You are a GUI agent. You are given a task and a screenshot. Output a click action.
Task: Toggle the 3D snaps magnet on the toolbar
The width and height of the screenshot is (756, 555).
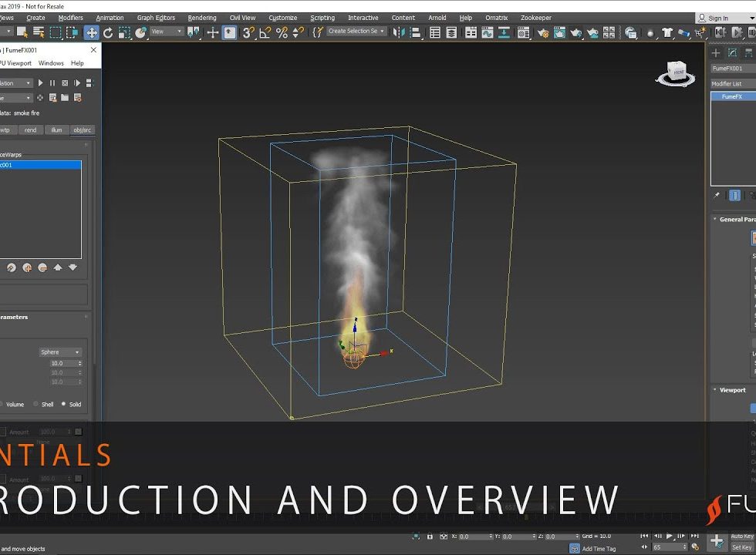250,32
